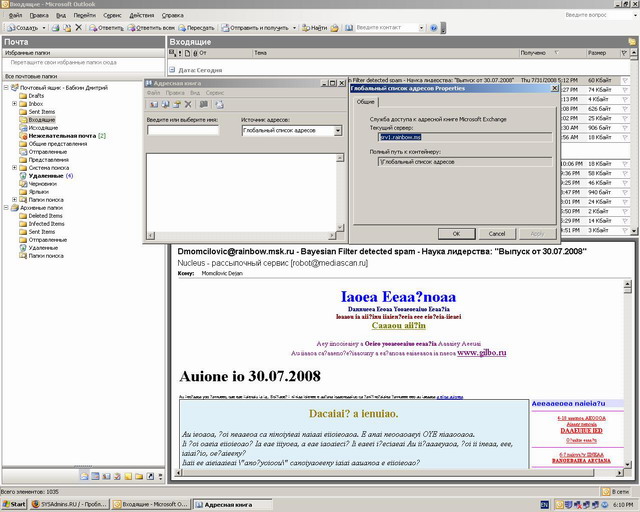Expand the Inbox folder node
Screen dimensions: 640x512
[14, 104]
